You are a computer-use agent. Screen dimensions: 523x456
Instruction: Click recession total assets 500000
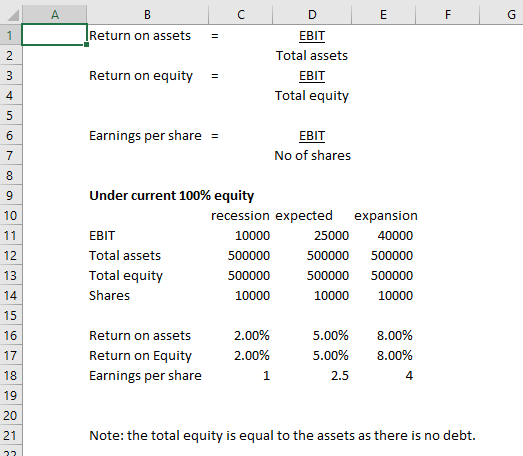point(249,256)
